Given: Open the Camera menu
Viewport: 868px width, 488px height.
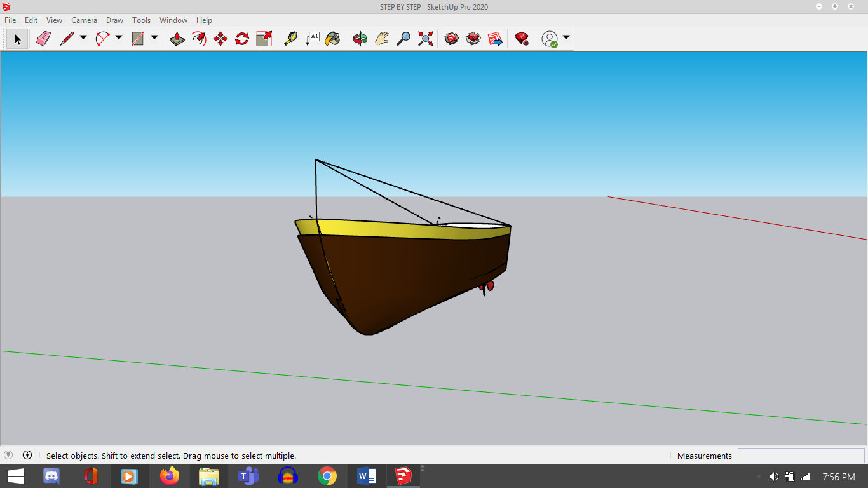Looking at the screenshot, I should 84,20.
